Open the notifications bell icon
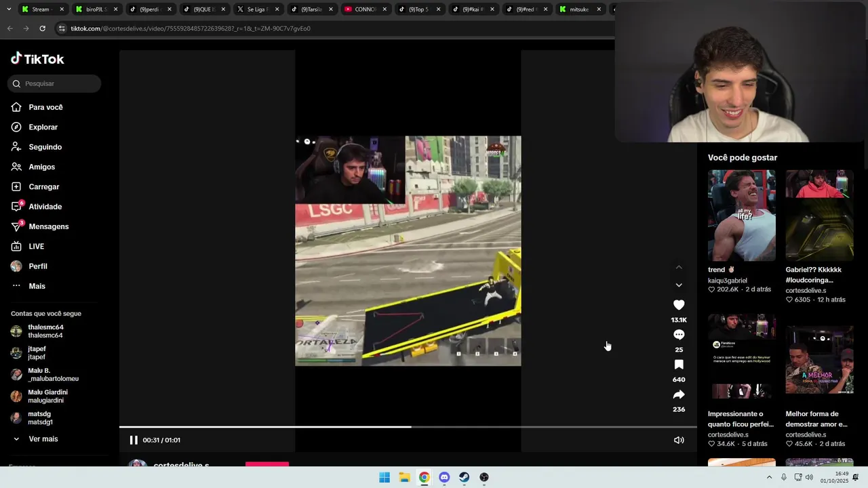Image resolution: width=868 pixels, height=488 pixels. 856,477
